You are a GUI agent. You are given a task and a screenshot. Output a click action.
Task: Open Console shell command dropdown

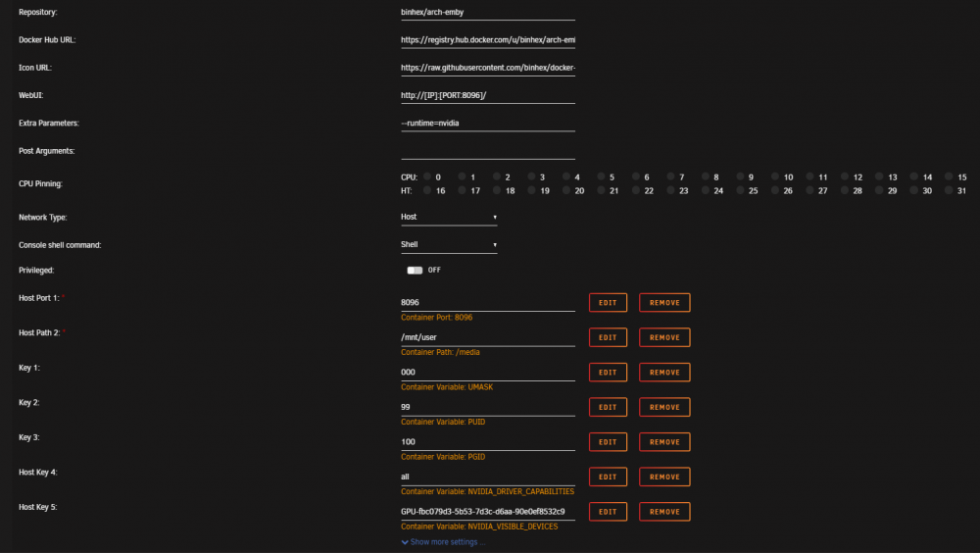[x=449, y=244]
